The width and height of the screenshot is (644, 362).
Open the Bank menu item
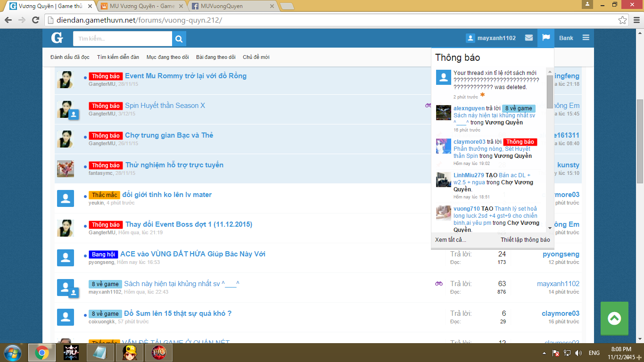566,38
